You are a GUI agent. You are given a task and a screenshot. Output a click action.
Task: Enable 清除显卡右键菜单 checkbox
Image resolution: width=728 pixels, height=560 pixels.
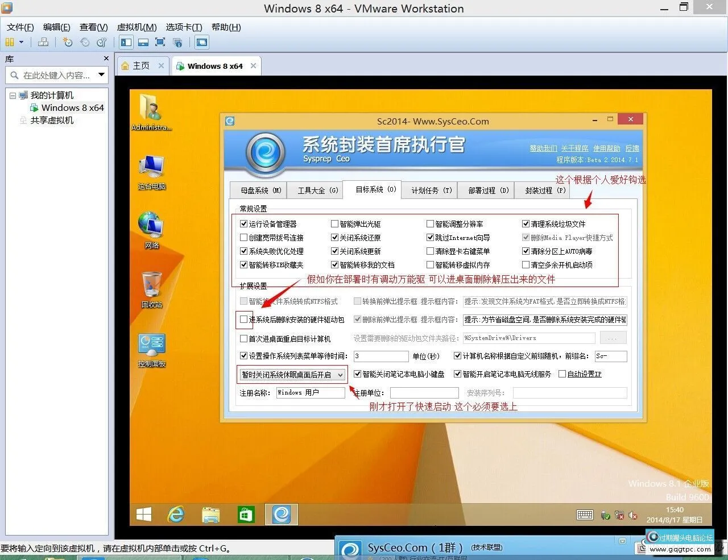pos(431,251)
